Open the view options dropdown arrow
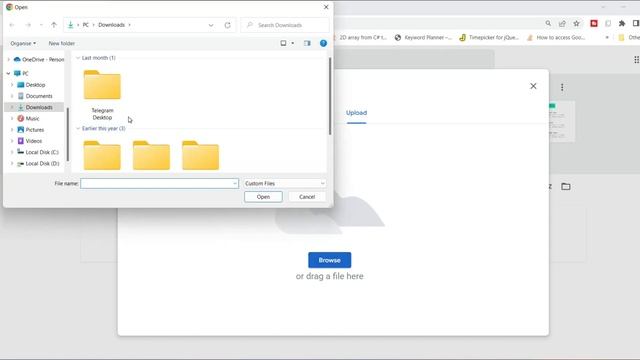This screenshot has height=360, width=640. [x=293, y=43]
